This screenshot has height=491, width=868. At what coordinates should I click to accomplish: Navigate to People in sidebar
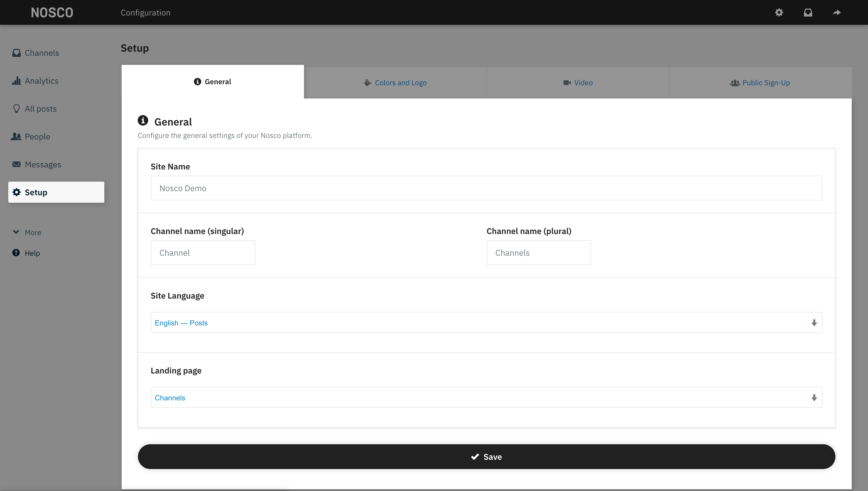point(37,137)
